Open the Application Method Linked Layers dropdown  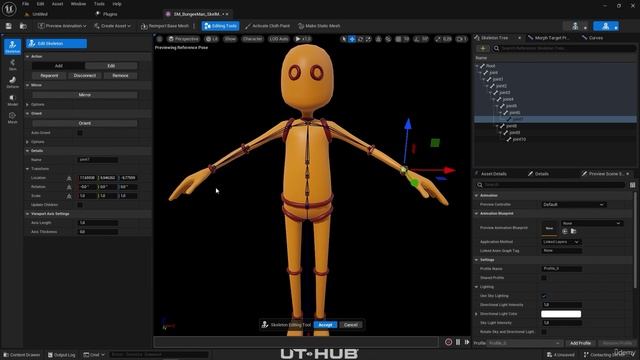click(561, 242)
